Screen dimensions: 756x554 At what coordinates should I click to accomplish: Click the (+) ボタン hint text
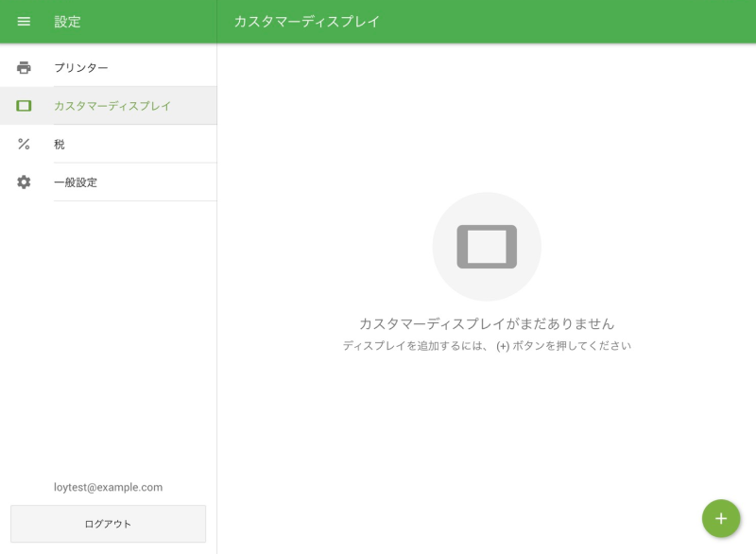click(x=488, y=345)
